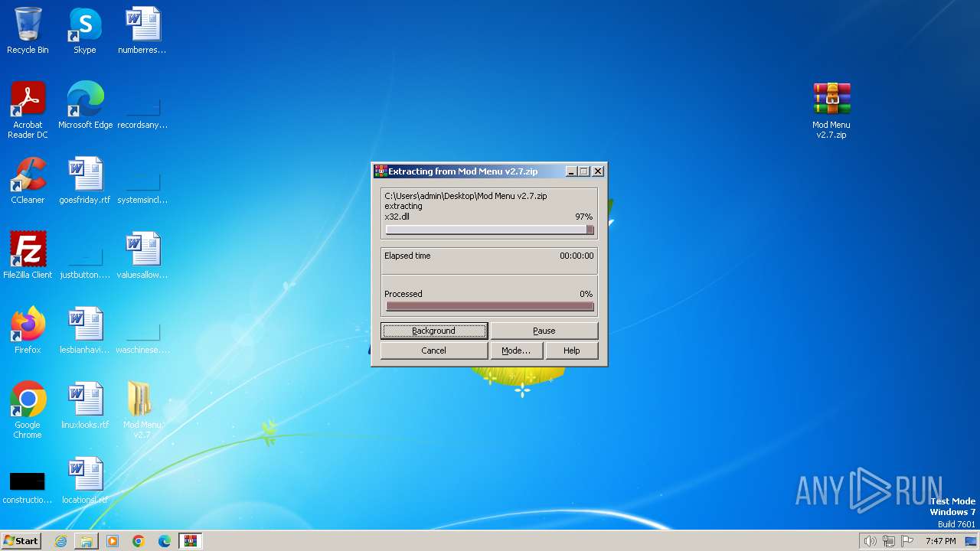Close the extraction dialog
This screenshot has height=551, width=980.
(x=598, y=171)
